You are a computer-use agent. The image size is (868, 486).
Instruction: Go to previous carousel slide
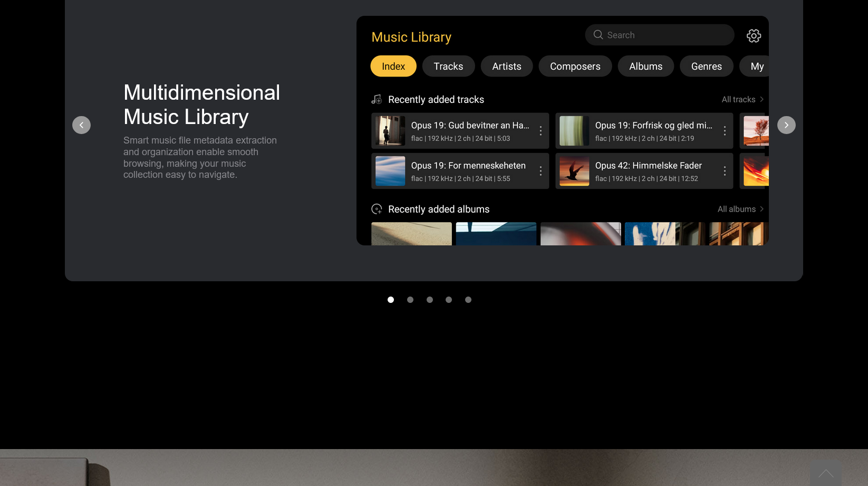click(x=81, y=125)
